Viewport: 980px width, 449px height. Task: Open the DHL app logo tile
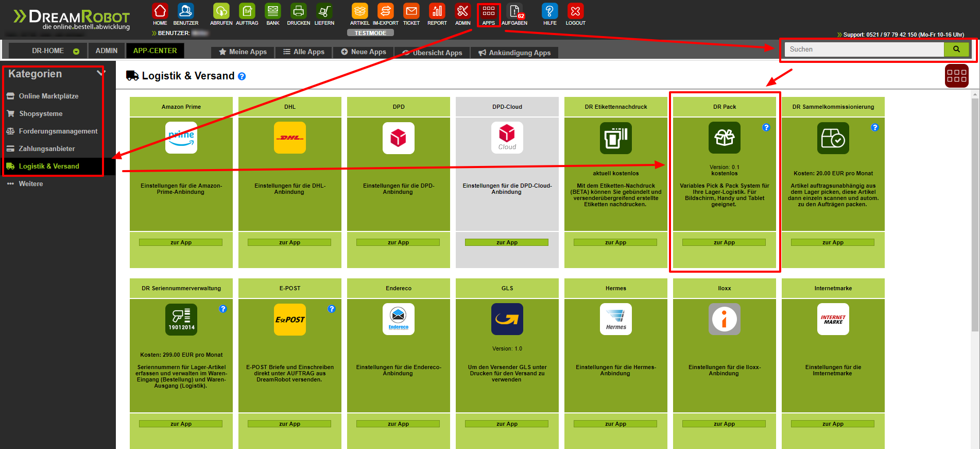tap(290, 138)
